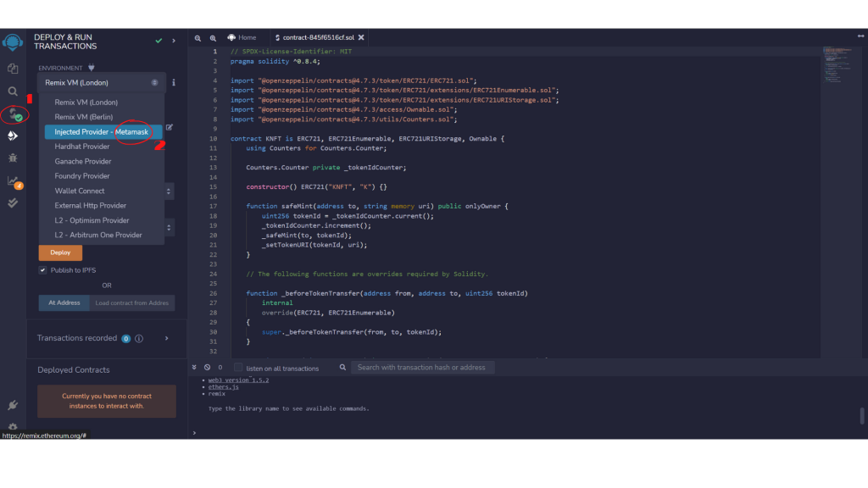Screen dimensions: 868x488
Task: Choose External Http Provider option
Action: click(90, 205)
